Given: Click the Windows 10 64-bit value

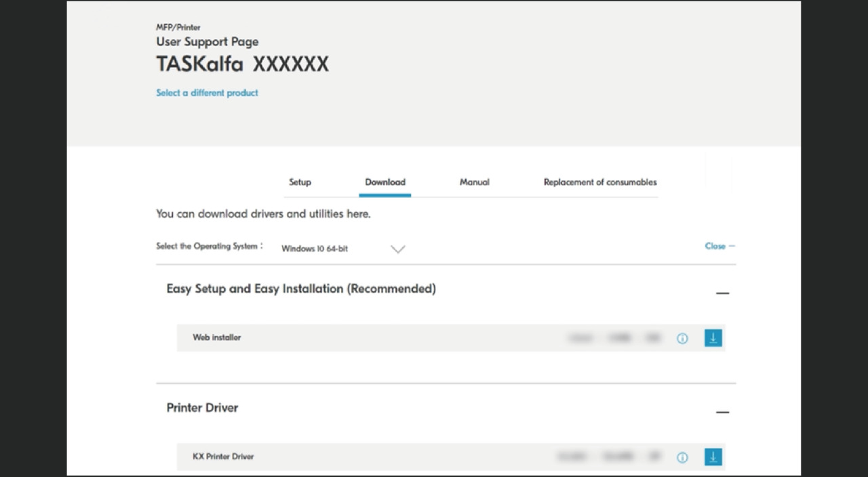Looking at the screenshot, I should coord(315,249).
